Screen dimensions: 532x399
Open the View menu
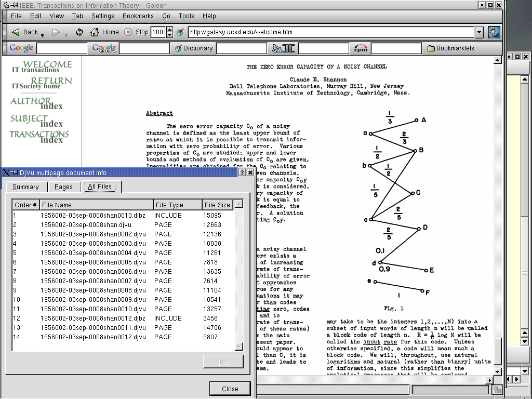coord(57,16)
